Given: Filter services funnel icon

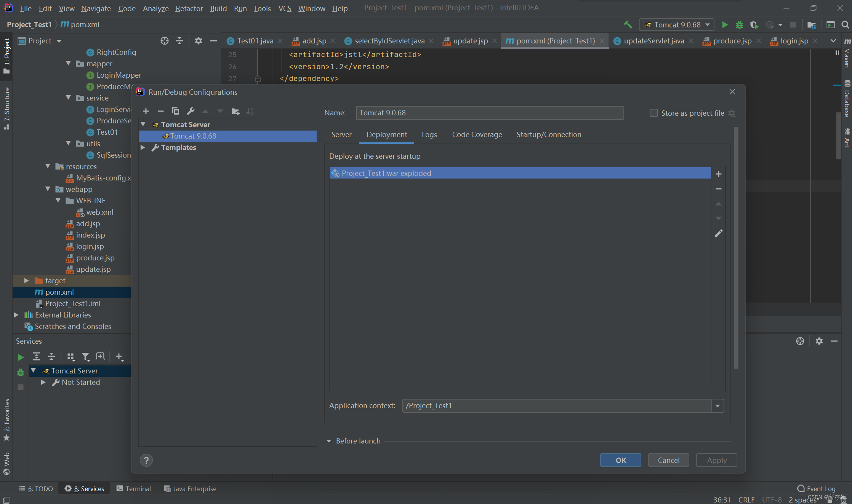Looking at the screenshot, I should (86, 356).
